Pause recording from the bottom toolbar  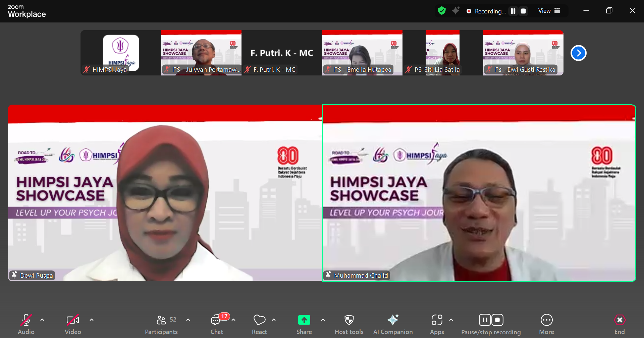485,320
